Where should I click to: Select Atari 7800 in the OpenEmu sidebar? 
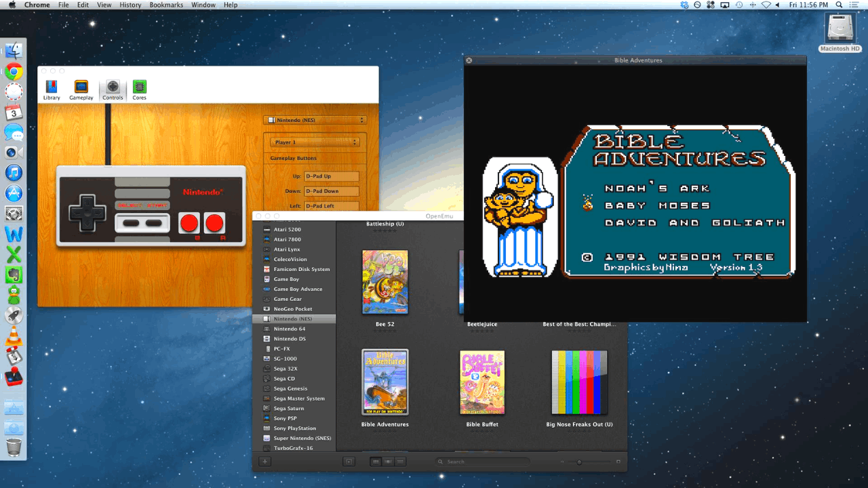point(294,239)
